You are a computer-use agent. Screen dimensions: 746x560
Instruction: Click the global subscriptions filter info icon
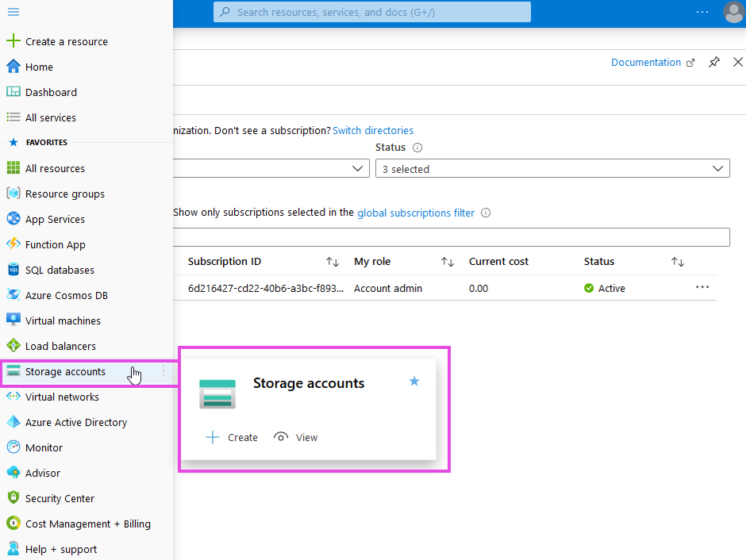(x=486, y=213)
